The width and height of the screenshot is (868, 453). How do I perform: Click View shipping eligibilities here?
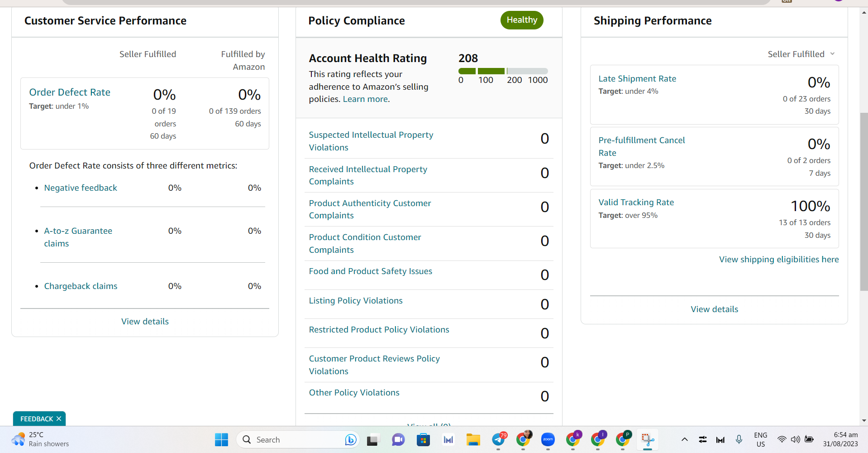pyautogui.click(x=779, y=259)
